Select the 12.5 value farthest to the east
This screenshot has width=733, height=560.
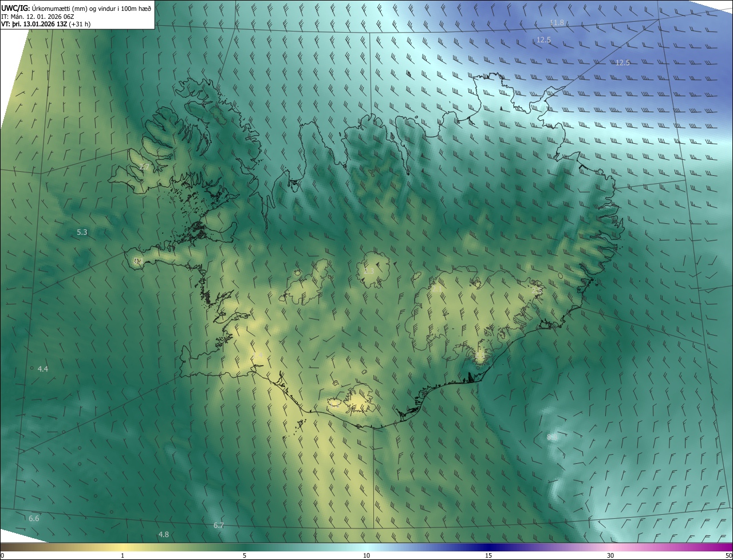tap(622, 63)
